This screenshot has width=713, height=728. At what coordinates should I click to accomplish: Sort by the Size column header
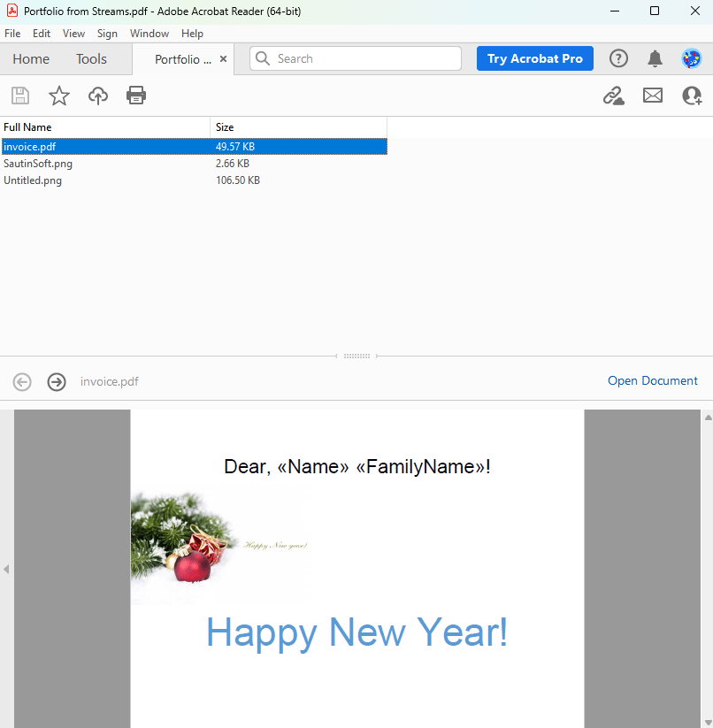click(x=297, y=127)
